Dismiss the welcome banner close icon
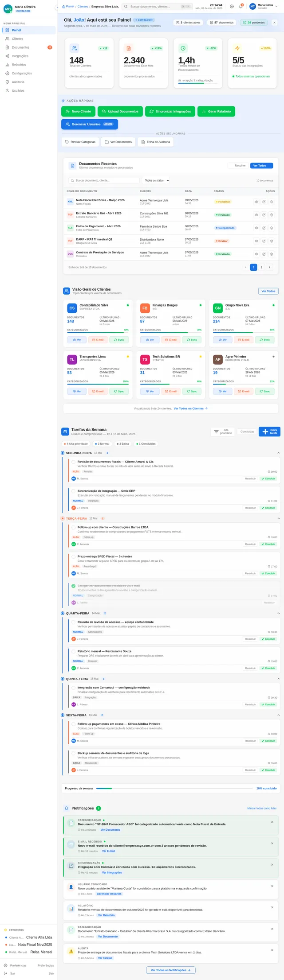This screenshot has height=980, width=284. [x=274, y=22]
